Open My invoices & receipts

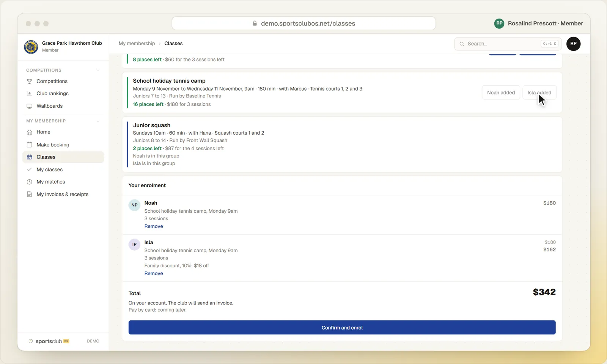tap(63, 194)
